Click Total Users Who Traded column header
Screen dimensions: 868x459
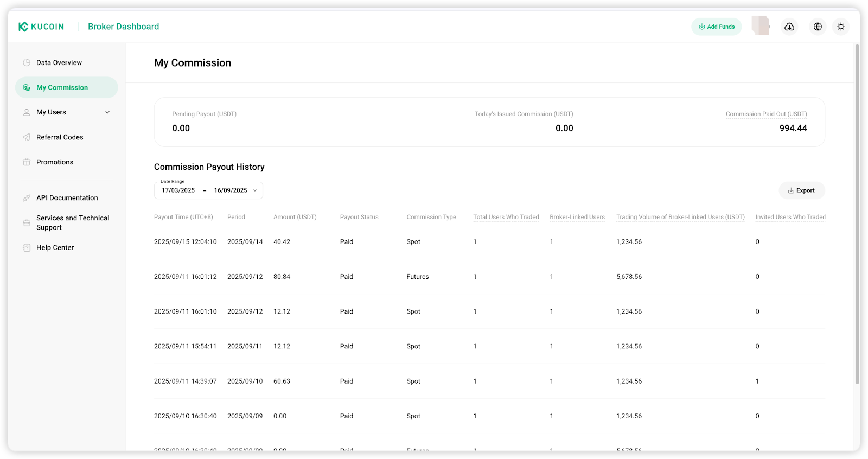point(506,217)
